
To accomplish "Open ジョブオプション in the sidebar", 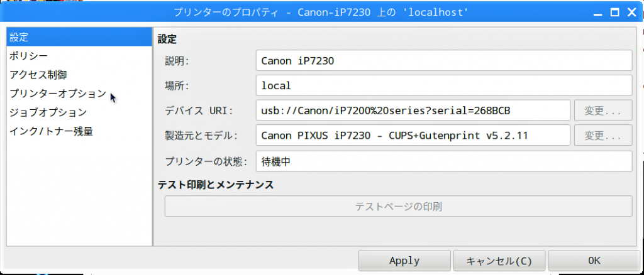I will point(79,112).
